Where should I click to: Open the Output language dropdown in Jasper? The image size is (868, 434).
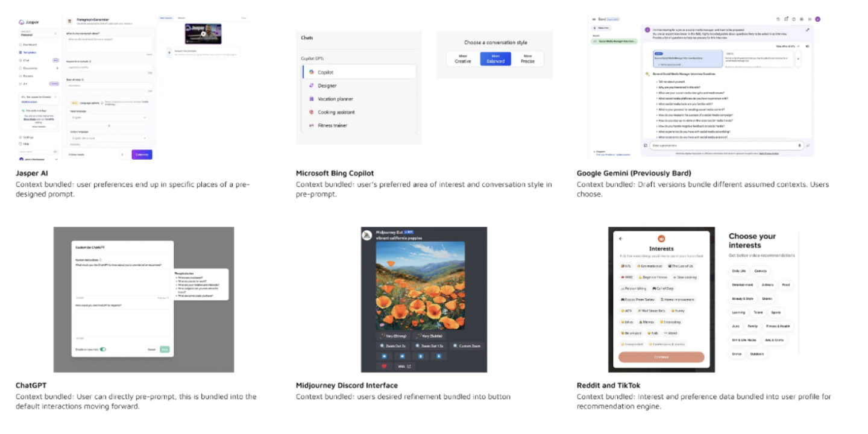tap(108, 138)
